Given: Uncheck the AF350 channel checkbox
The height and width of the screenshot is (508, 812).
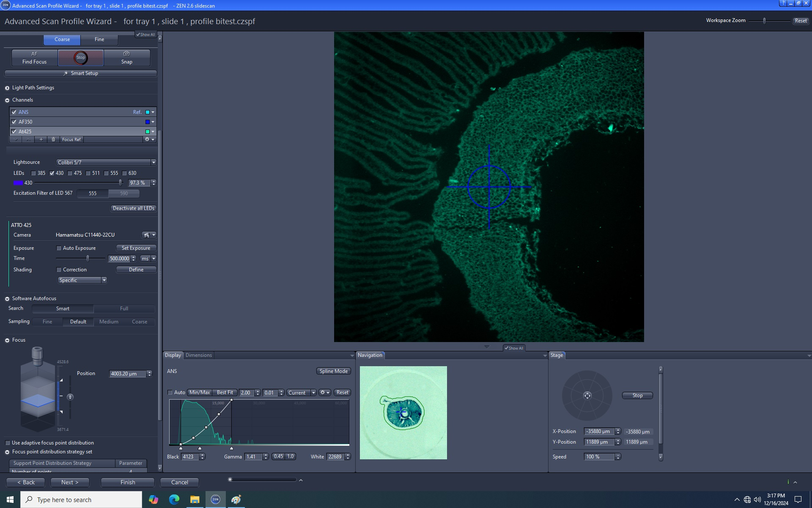Looking at the screenshot, I should pyautogui.click(x=14, y=122).
